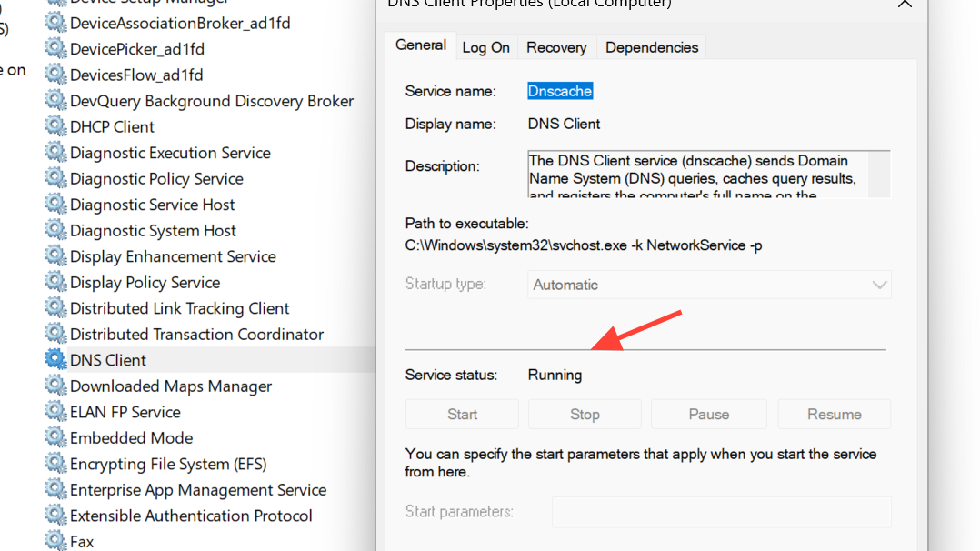
Task: Click the gear icon for Display Policy Service
Action: point(56,282)
